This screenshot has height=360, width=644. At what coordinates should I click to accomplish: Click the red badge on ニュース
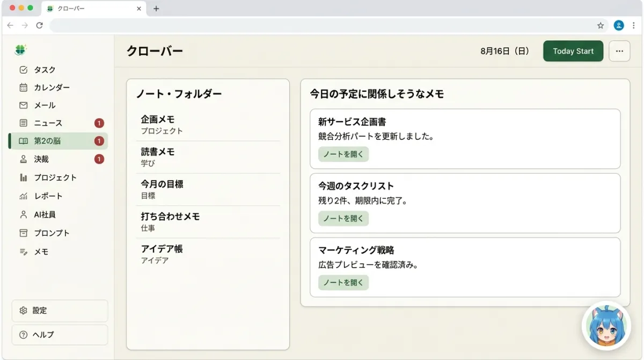pyautogui.click(x=99, y=123)
